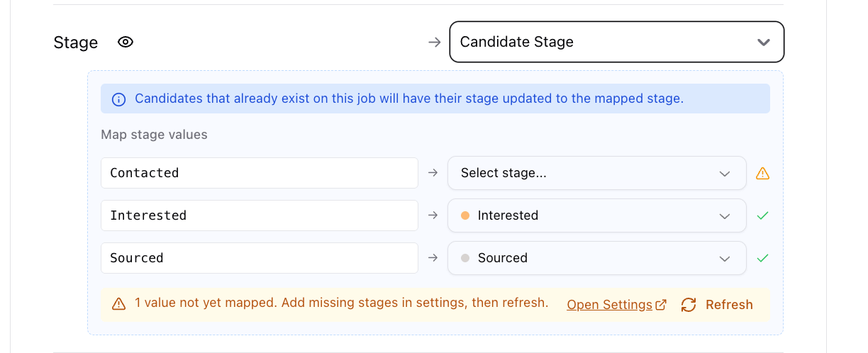Click the info icon in the blue banner
This screenshot has height=353, width=868.
[119, 99]
